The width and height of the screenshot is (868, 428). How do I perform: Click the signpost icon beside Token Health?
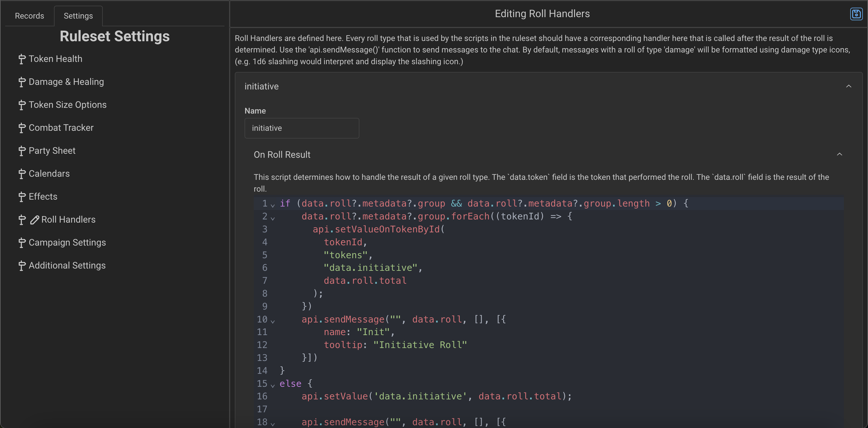tap(22, 59)
